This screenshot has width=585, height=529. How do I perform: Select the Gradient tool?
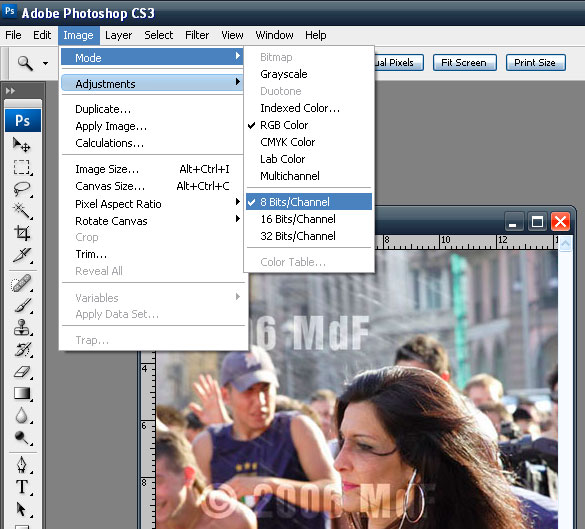pyautogui.click(x=22, y=394)
